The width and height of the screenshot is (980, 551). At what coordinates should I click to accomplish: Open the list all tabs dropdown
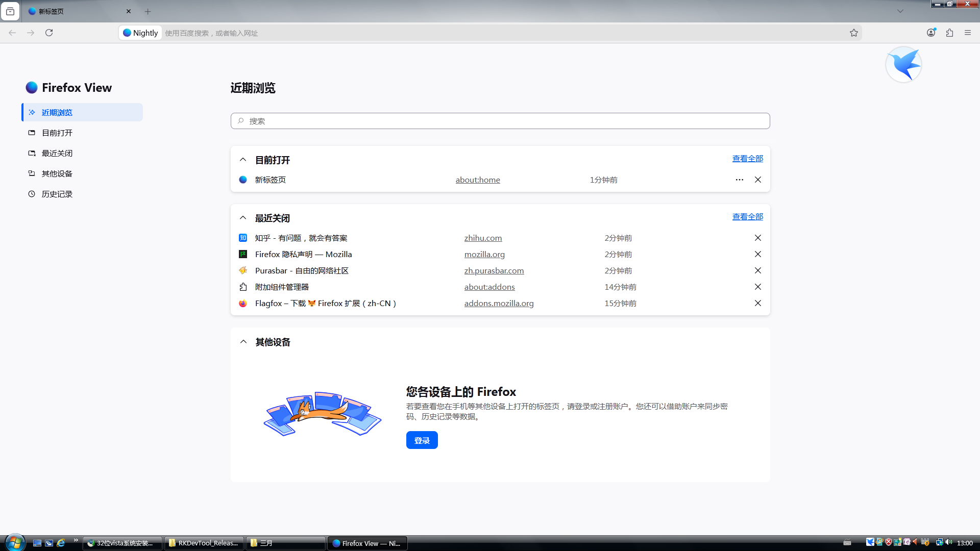click(x=900, y=11)
